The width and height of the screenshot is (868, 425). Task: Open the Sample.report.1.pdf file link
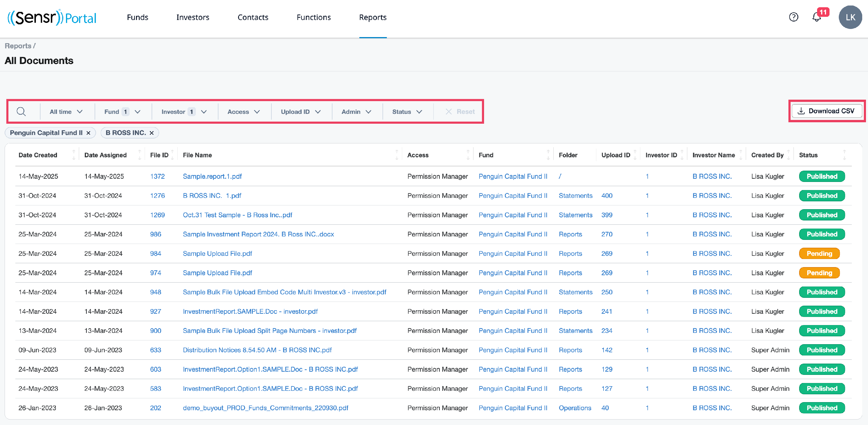coord(212,176)
